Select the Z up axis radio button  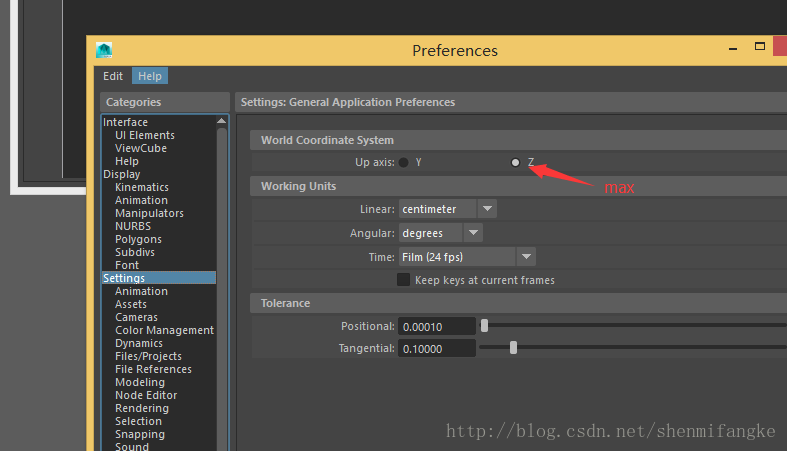[515, 163]
